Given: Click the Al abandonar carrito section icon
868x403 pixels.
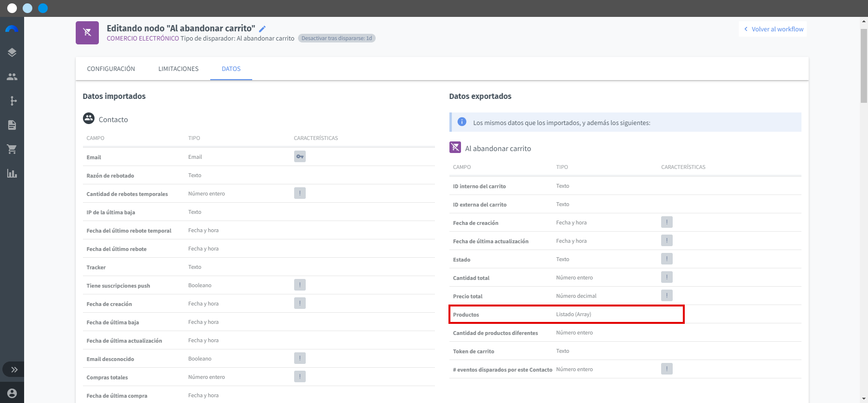Looking at the screenshot, I should tap(455, 147).
